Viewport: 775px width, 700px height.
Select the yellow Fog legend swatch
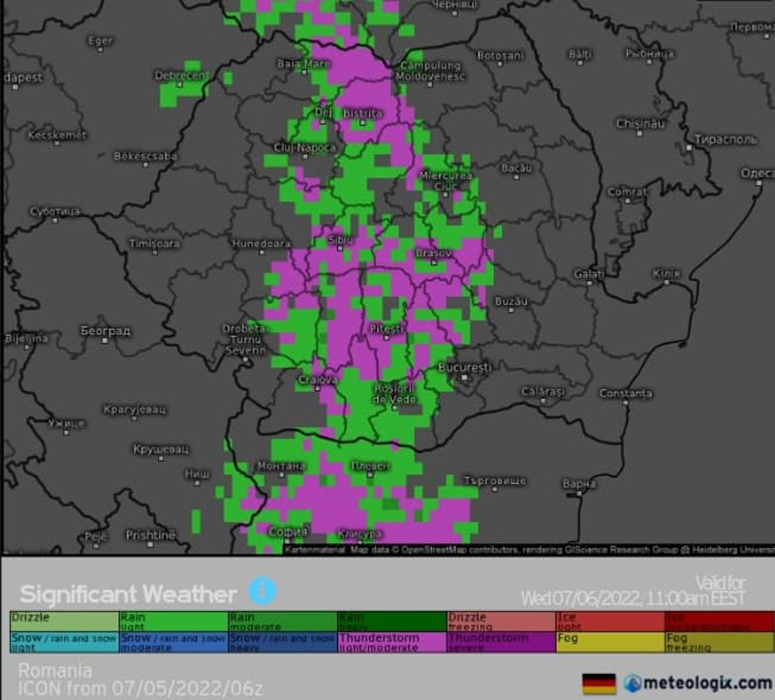(x=609, y=642)
